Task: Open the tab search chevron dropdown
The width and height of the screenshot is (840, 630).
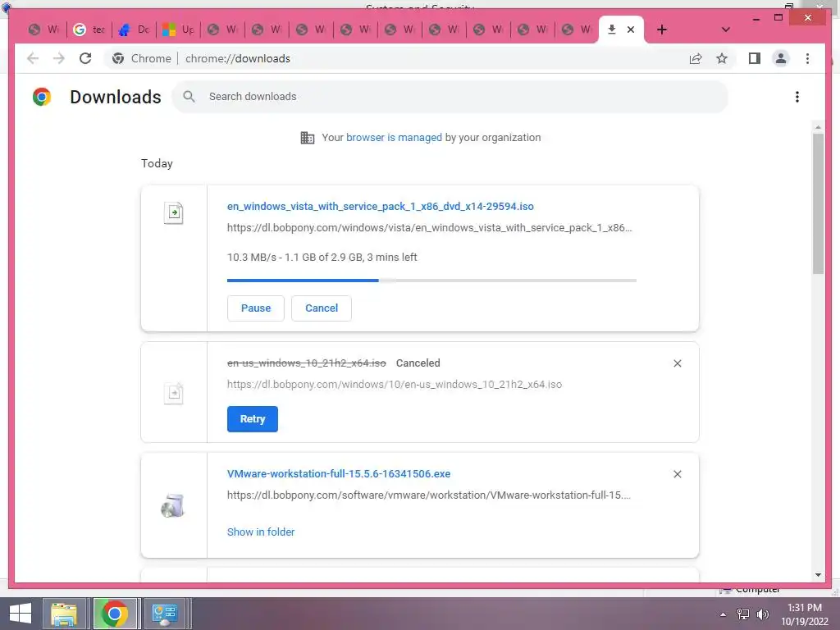Action: (725, 30)
